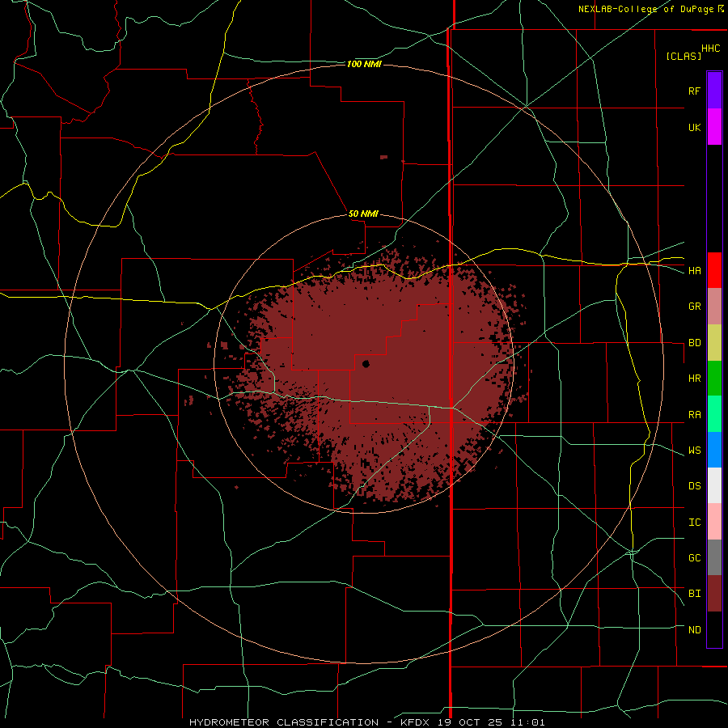The height and width of the screenshot is (728, 728).
Task: Click the 'GC' legend label
Action: click(694, 558)
